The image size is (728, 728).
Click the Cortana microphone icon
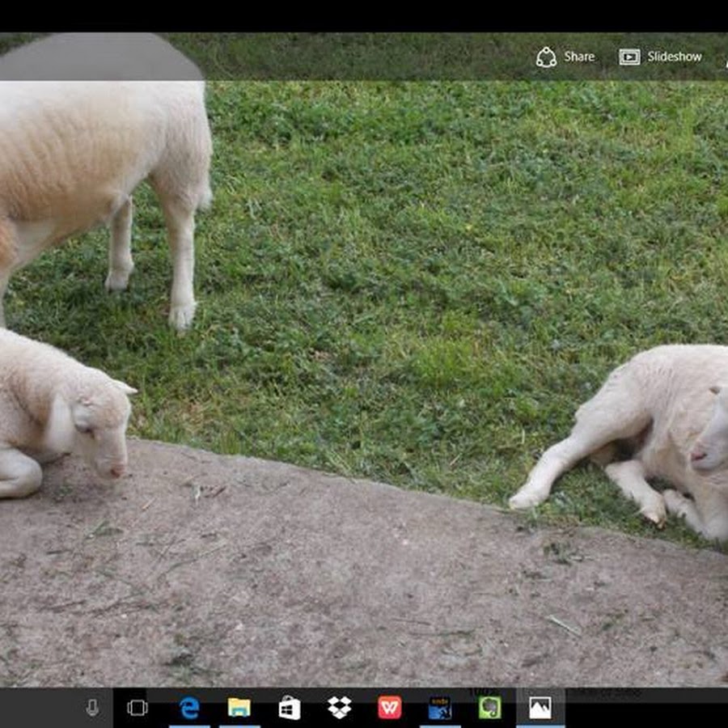tap(92, 708)
